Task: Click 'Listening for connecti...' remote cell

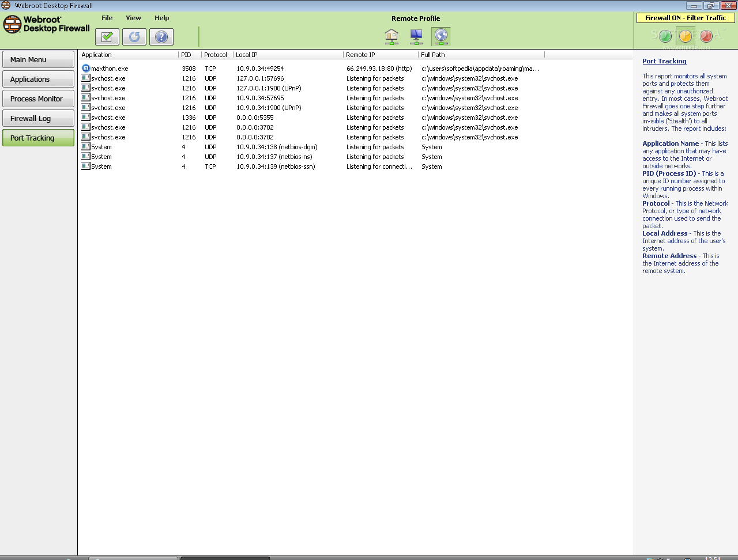Action: tap(379, 167)
